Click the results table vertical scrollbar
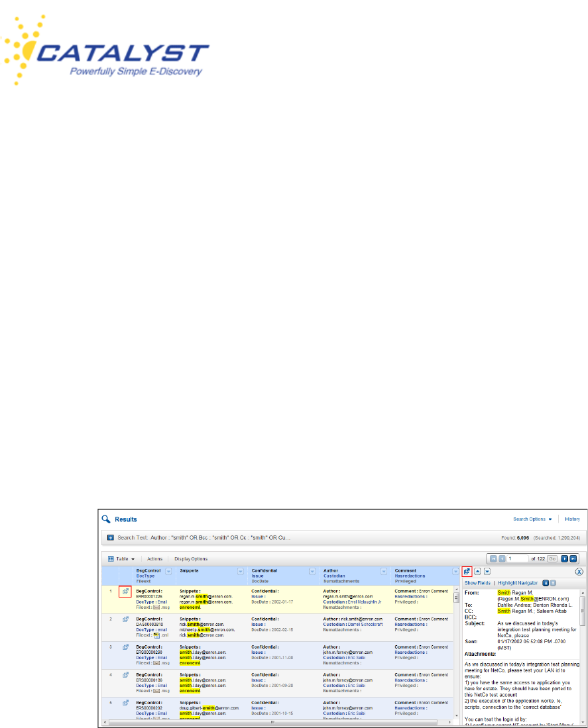Image resolution: width=588 pixels, height=728 pixels. pos(457,652)
